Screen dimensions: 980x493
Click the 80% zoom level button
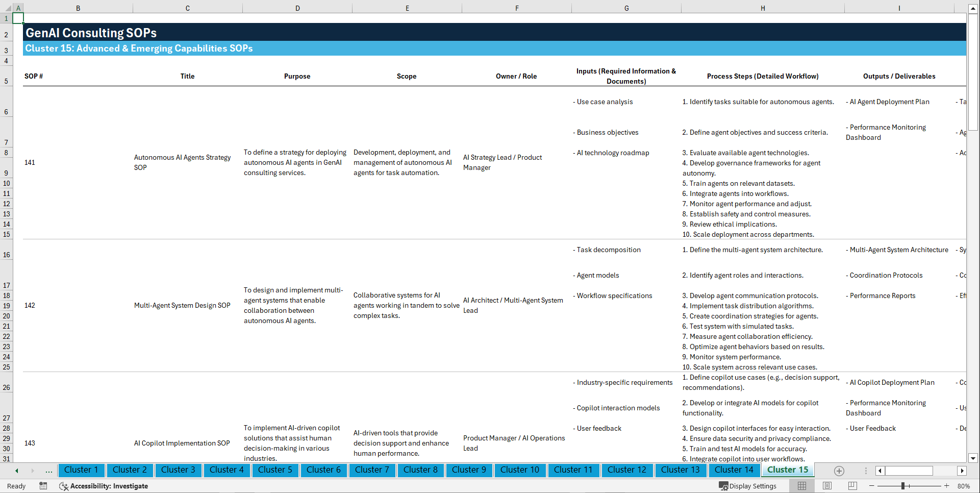point(964,486)
